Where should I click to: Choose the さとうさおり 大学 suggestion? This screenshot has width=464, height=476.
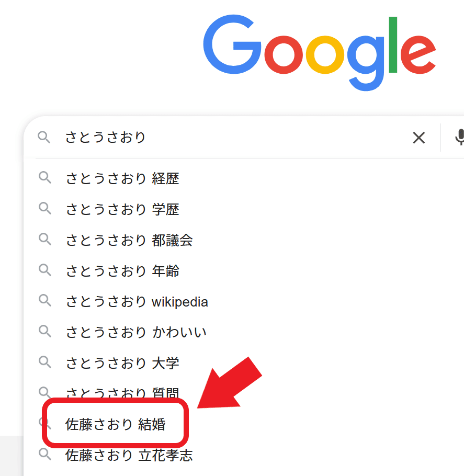click(122, 363)
